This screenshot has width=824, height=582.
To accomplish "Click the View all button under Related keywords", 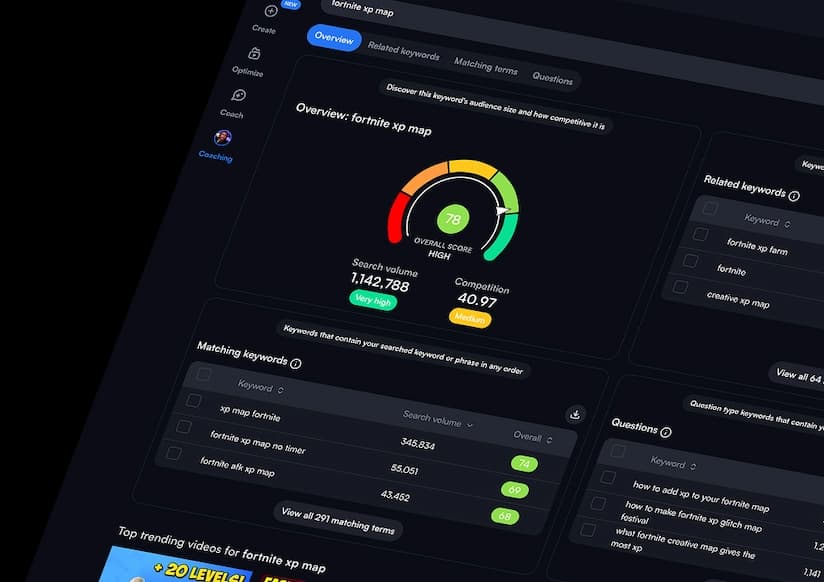I will [x=798, y=375].
